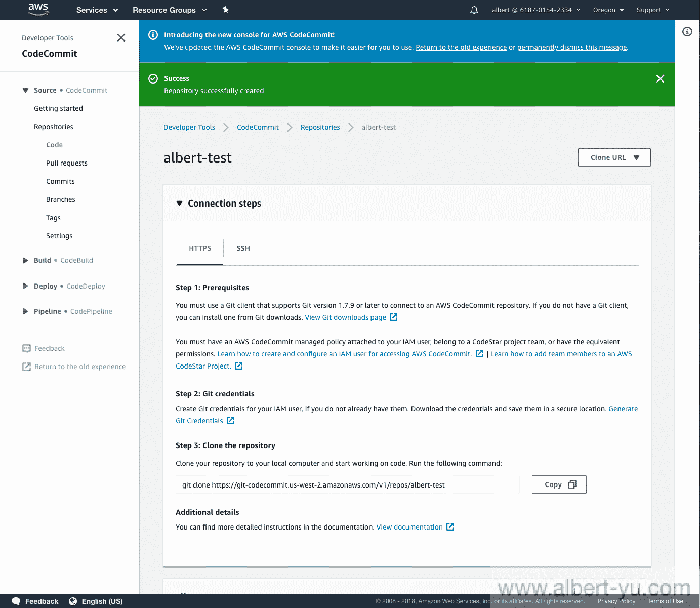Image resolution: width=700 pixels, height=608 pixels.
Task: Open Repositories in sidebar
Action: [54, 127]
